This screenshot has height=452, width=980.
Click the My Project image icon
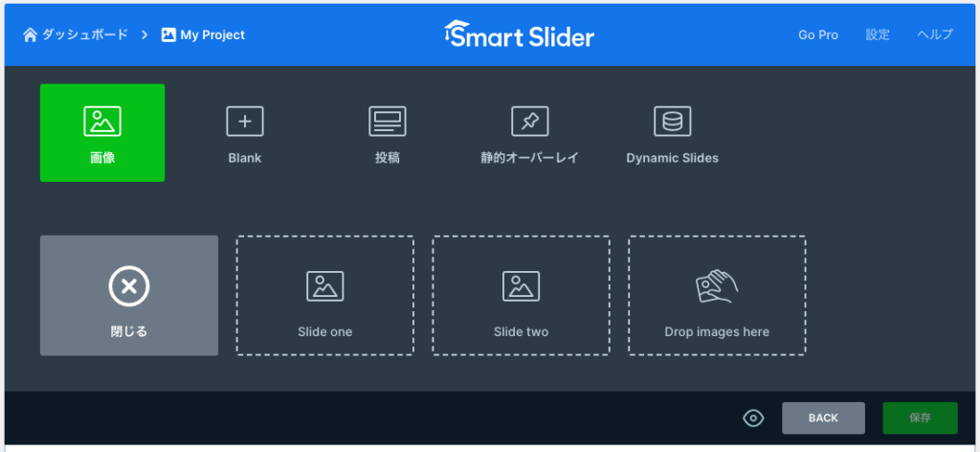click(x=168, y=34)
